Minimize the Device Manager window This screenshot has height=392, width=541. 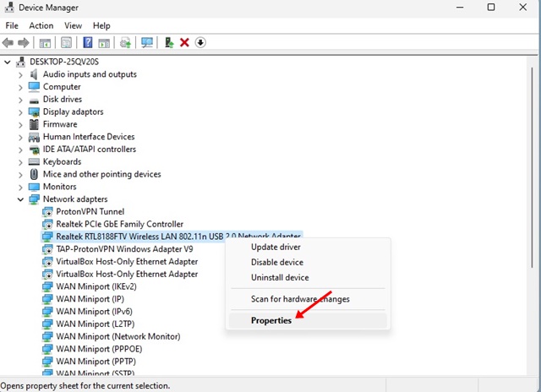[460, 7]
